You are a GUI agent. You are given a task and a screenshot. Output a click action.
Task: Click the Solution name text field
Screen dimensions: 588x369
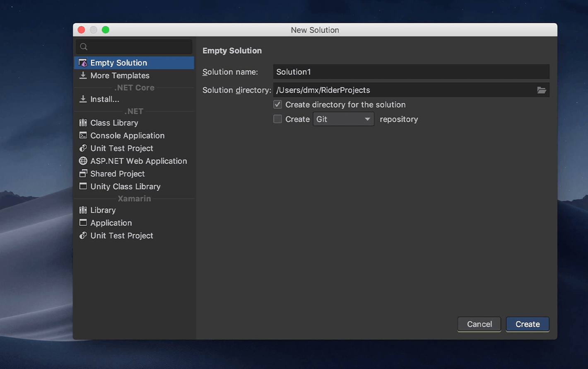point(411,72)
